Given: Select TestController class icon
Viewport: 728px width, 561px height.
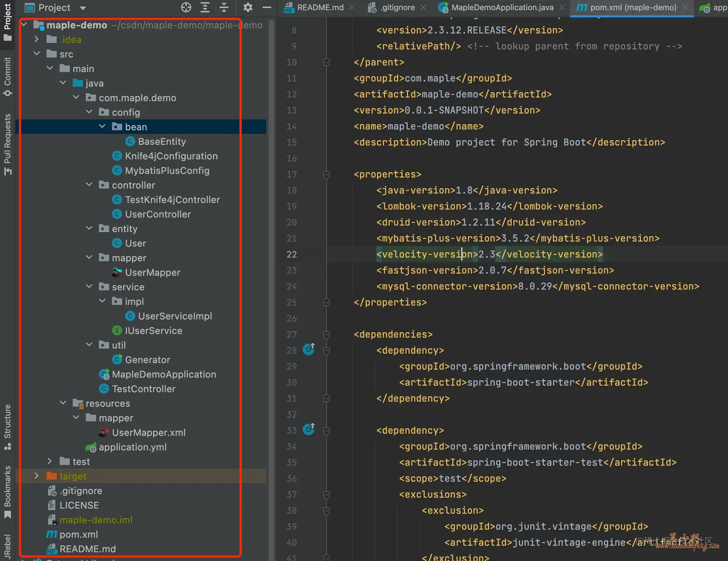Looking at the screenshot, I should [104, 389].
